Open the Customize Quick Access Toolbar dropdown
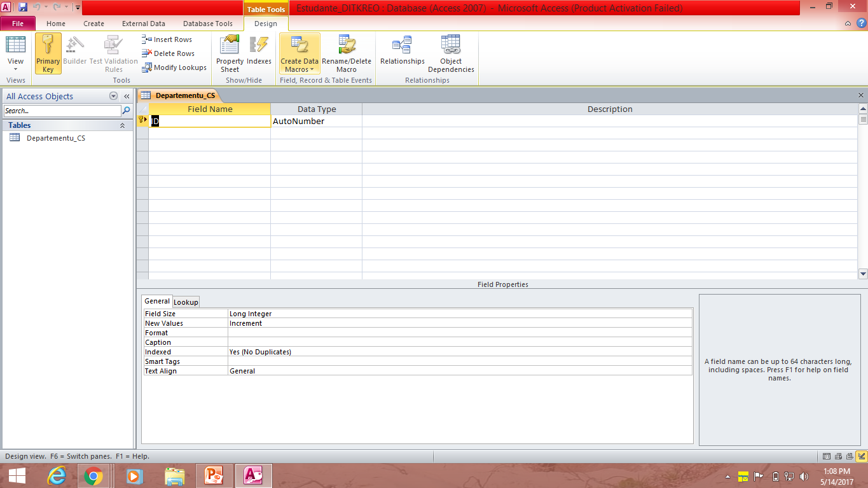This screenshot has width=868, height=488. pyautogui.click(x=77, y=8)
